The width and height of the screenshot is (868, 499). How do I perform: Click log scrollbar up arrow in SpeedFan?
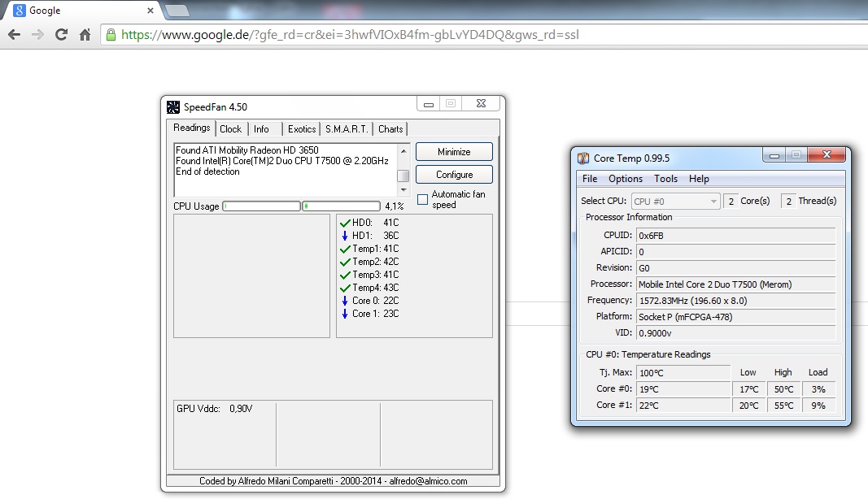point(403,150)
